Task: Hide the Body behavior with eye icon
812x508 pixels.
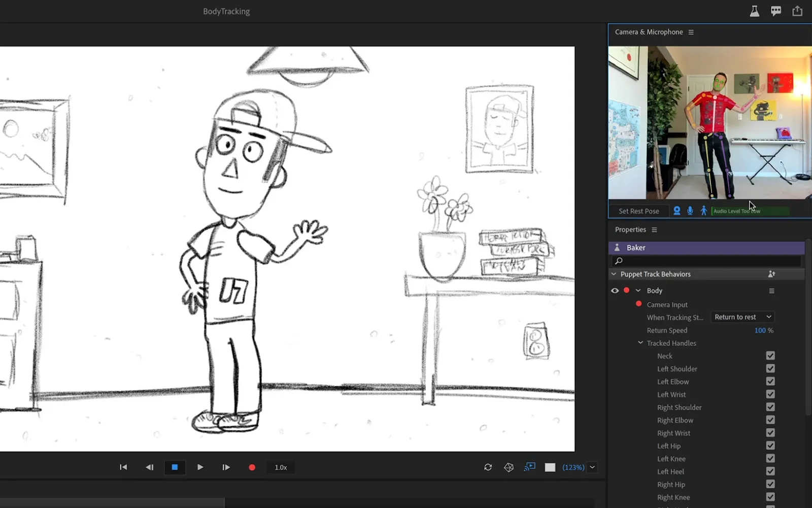Action: 615,291
